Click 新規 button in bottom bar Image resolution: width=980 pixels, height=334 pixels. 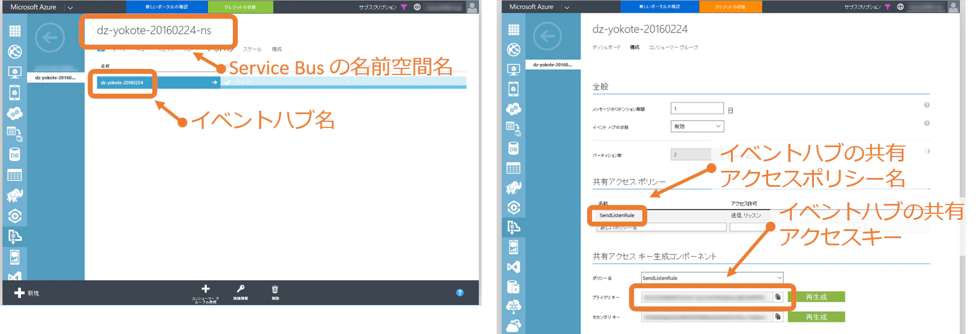(x=27, y=293)
